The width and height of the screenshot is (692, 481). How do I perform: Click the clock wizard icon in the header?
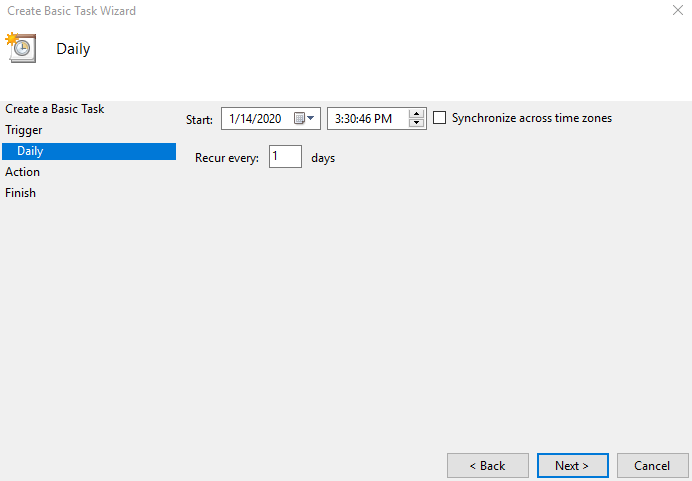tap(20, 47)
